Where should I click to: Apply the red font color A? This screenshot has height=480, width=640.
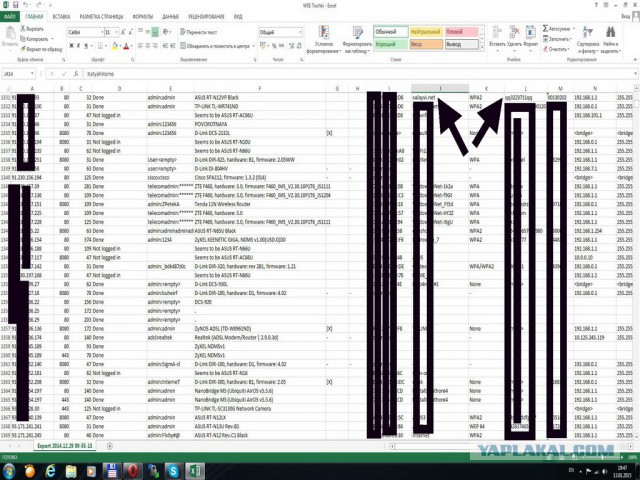pos(126,46)
